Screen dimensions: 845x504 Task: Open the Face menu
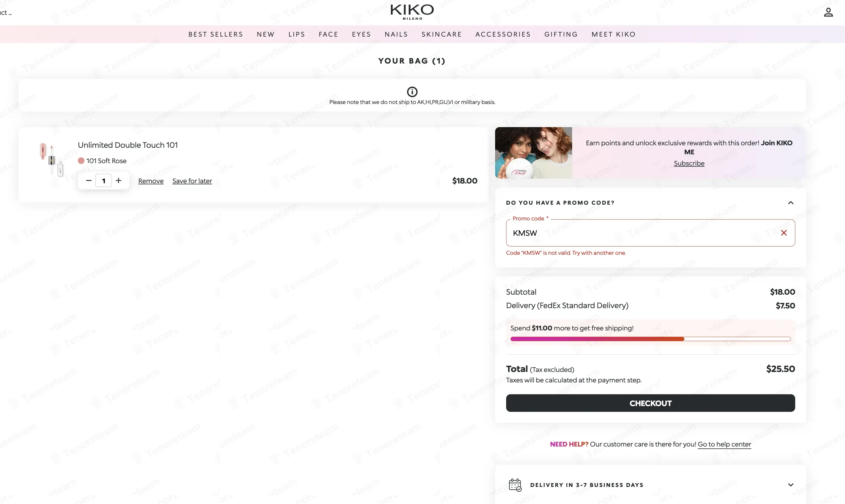328,34
